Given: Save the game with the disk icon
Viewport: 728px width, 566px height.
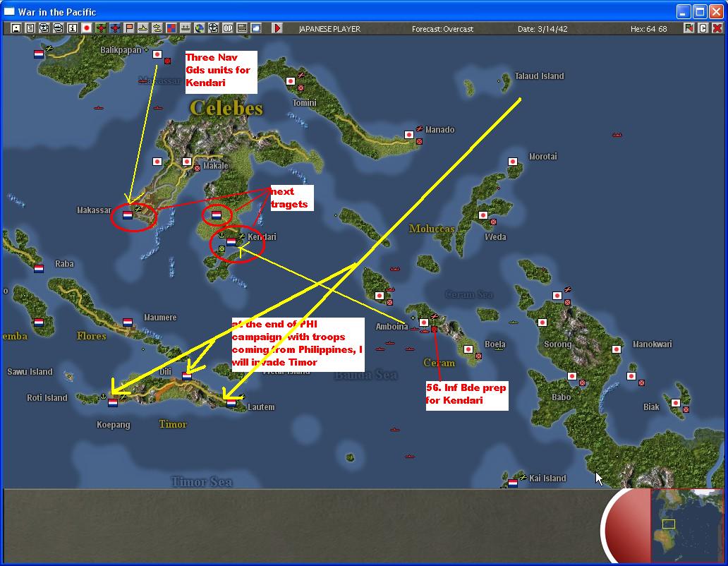Looking at the screenshot, I should click(x=16, y=29).
